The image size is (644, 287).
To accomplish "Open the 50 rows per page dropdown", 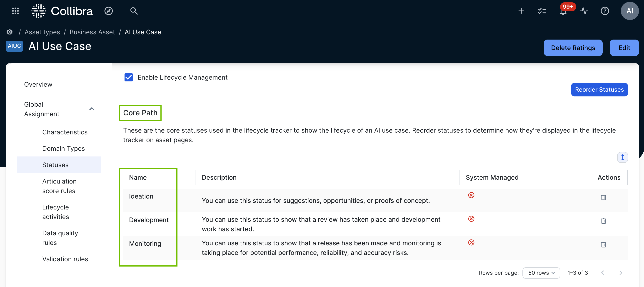I will pos(541,273).
